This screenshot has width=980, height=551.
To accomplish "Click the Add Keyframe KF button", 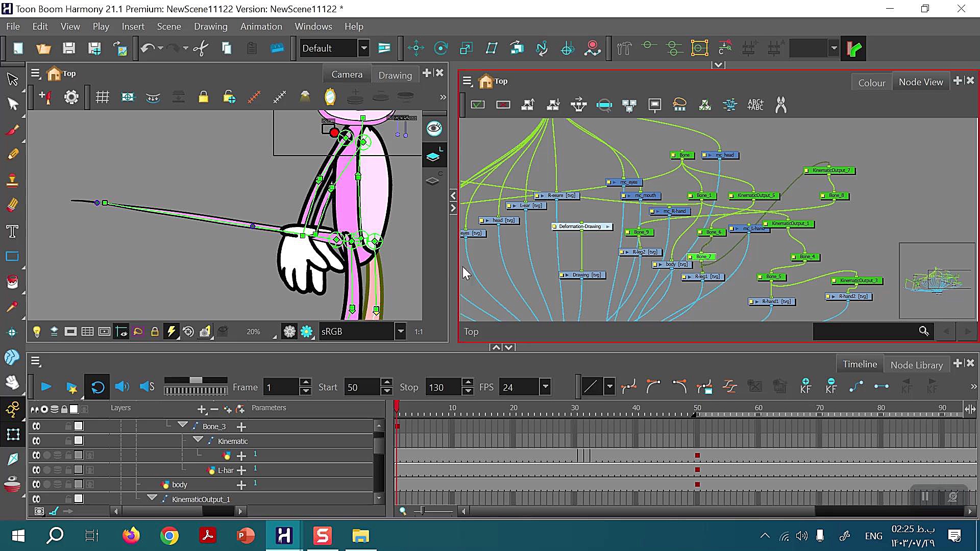I will 805,387.
